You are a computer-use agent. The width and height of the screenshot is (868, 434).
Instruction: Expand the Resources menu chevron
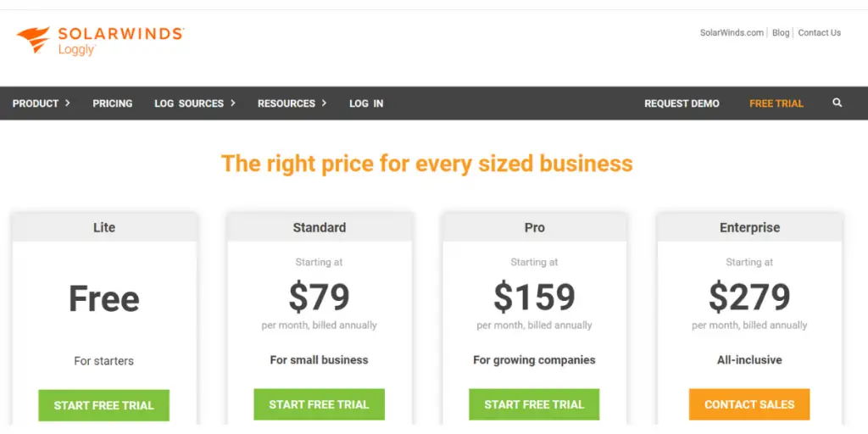pyautogui.click(x=324, y=103)
